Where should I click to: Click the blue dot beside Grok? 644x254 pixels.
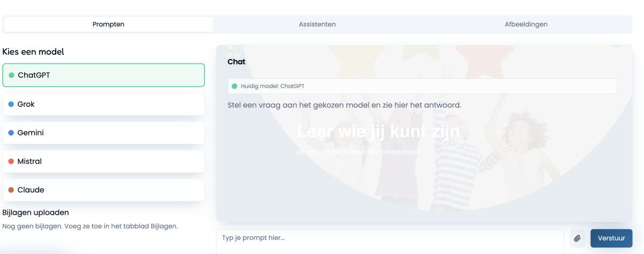click(11, 104)
